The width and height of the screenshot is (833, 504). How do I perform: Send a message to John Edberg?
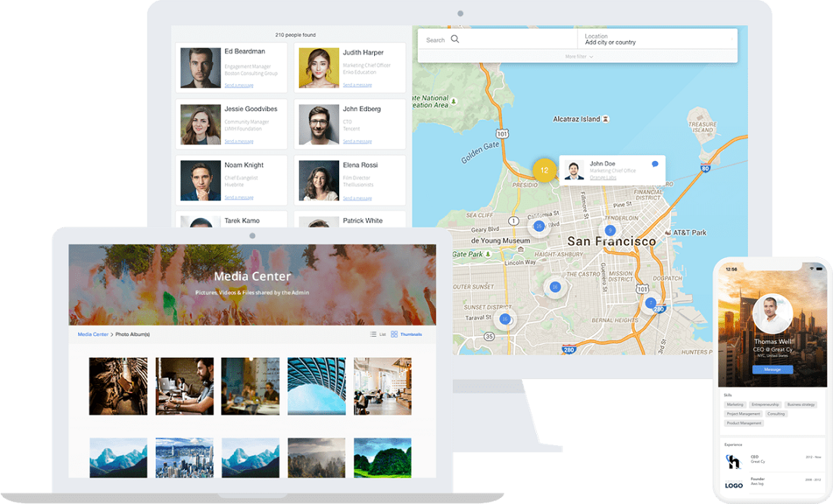pos(357,142)
